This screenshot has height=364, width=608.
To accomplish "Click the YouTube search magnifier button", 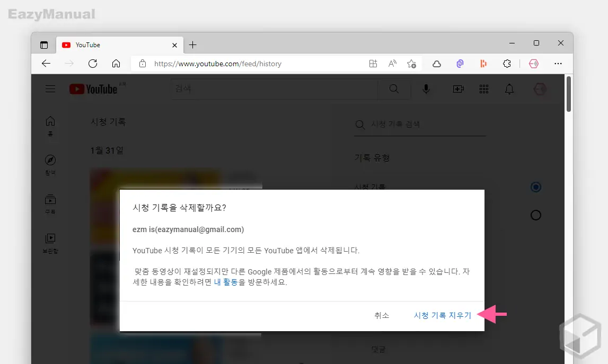I will point(394,89).
